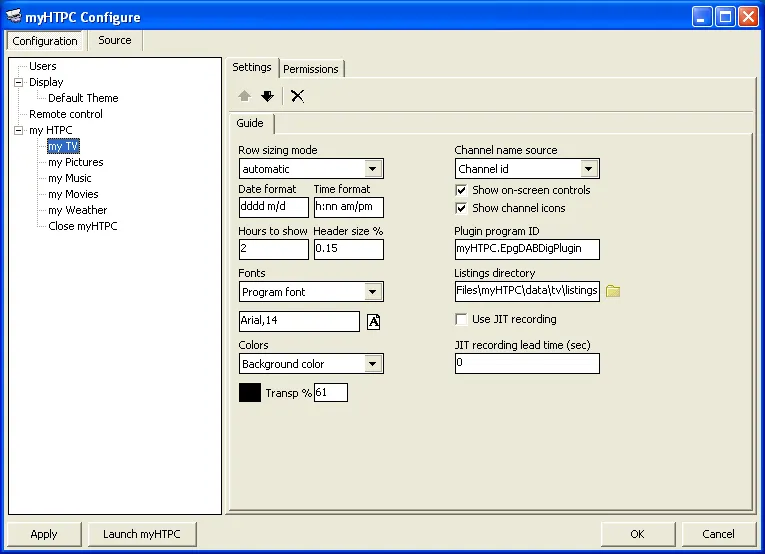Select my TV in the tree
The height and width of the screenshot is (554, 765).
(x=63, y=146)
